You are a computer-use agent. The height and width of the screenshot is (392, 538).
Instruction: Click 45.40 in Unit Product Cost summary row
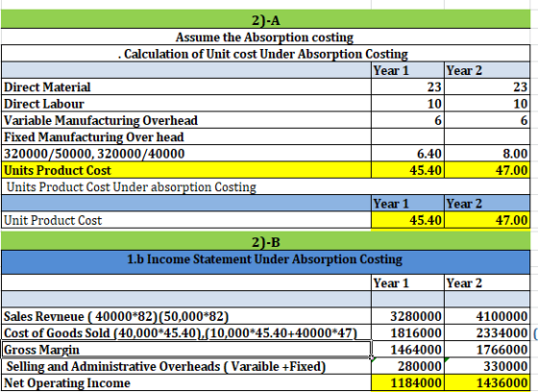[407, 220]
